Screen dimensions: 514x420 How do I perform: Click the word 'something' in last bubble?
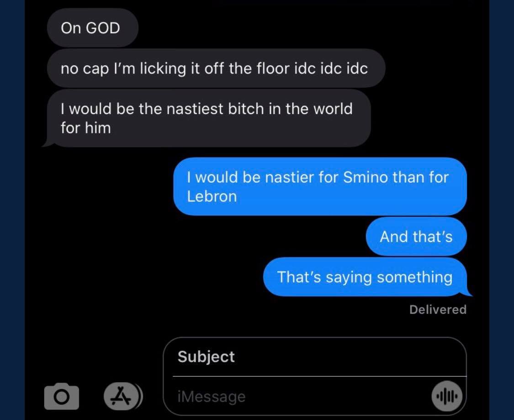415,277
